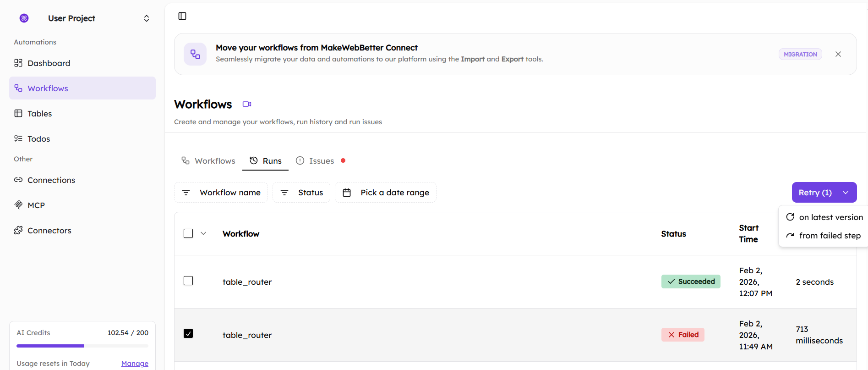Screen dimensions: 868x370
Task: Open the Workflow name filter
Action: point(221,193)
